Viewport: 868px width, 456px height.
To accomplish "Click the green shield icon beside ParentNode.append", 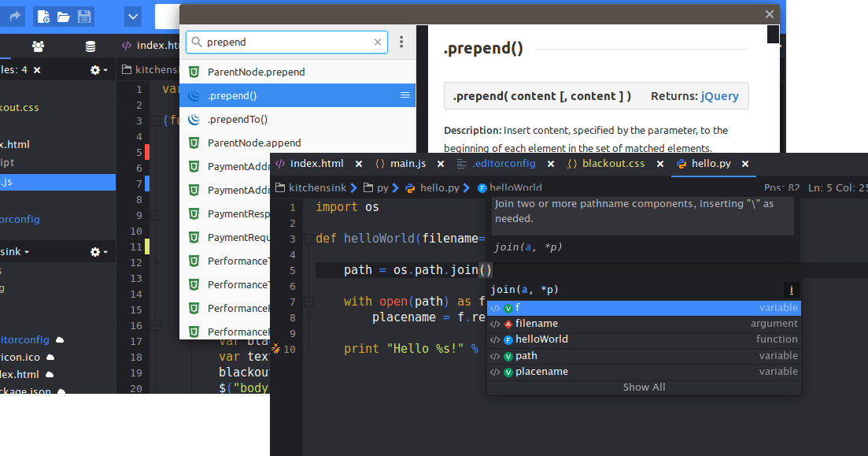I will pos(194,143).
